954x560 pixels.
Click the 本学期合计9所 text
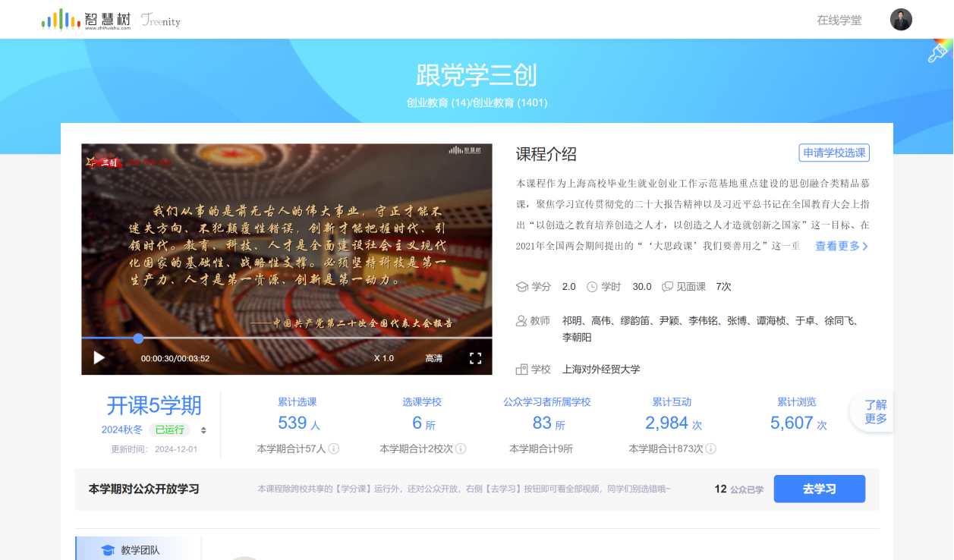(x=541, y=448)
